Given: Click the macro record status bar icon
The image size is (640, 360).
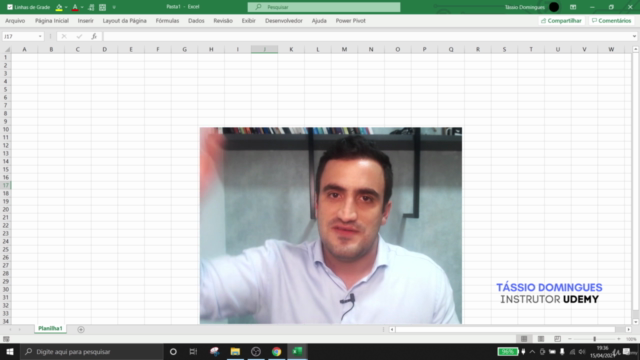Looking at the screenshot, I should [6, 339].
